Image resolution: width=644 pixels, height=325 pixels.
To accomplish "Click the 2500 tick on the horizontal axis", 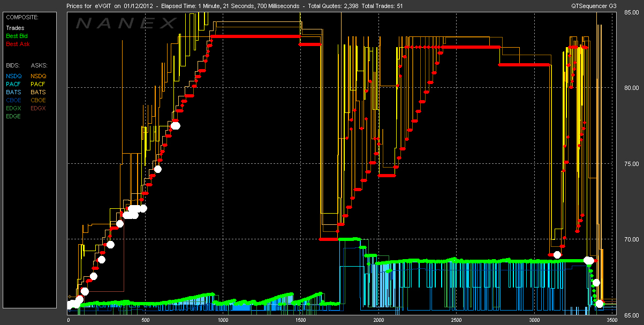I will (x=456, y=320).
